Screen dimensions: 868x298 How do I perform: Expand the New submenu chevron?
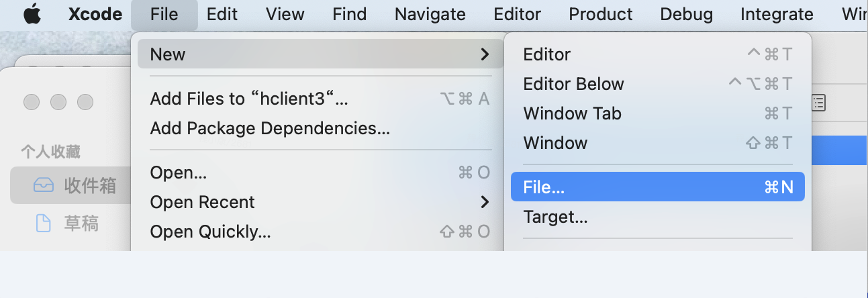[x=485, y=54]
